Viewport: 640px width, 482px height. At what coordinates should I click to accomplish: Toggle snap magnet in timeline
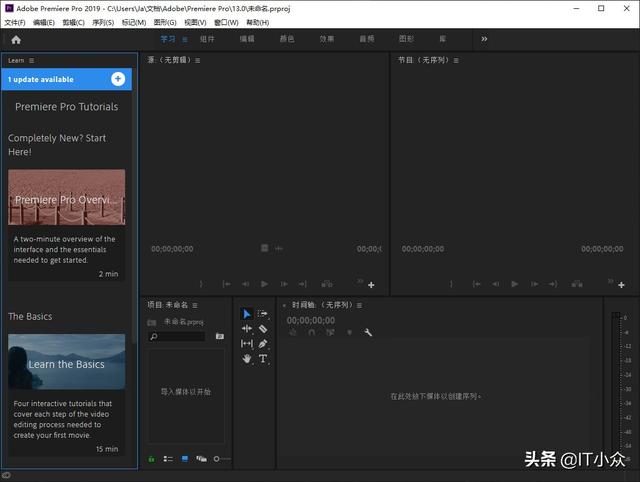311,333
